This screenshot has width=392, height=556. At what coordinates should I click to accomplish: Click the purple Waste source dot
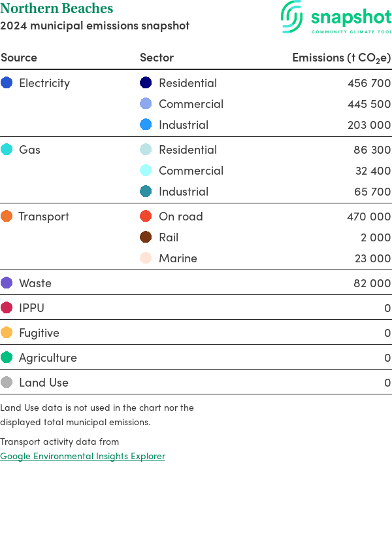click(x=7, y=283)
